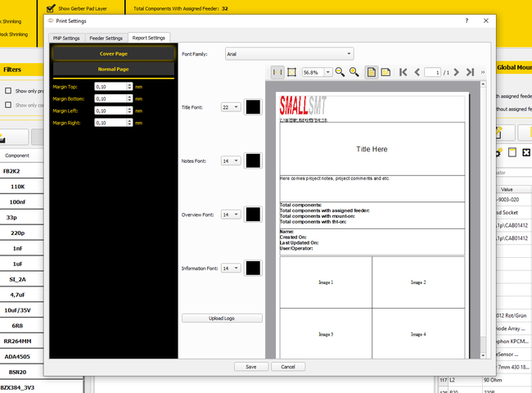Select the SI_2A component row
Image resolution: width=532 pixels, height=393 pixels.
coord(22,279)
